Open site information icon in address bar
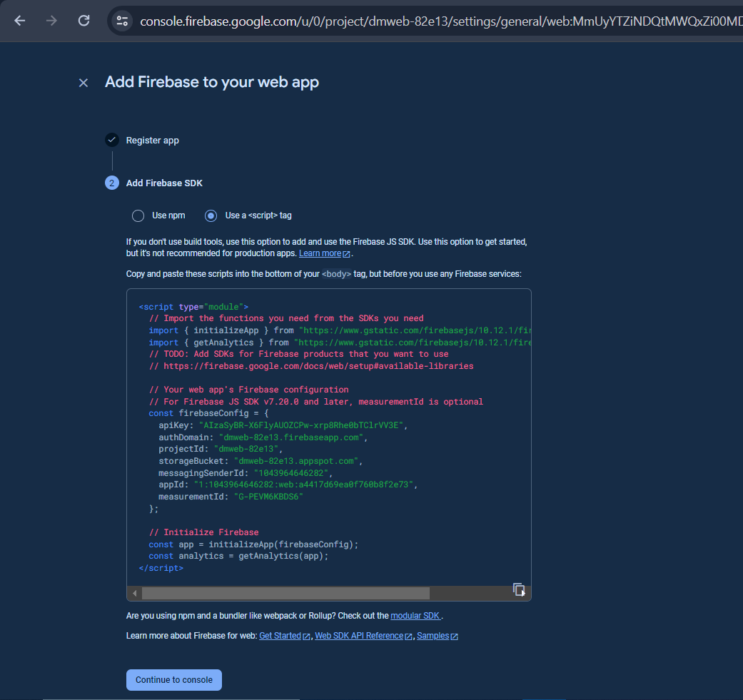 tap(122, 21)
